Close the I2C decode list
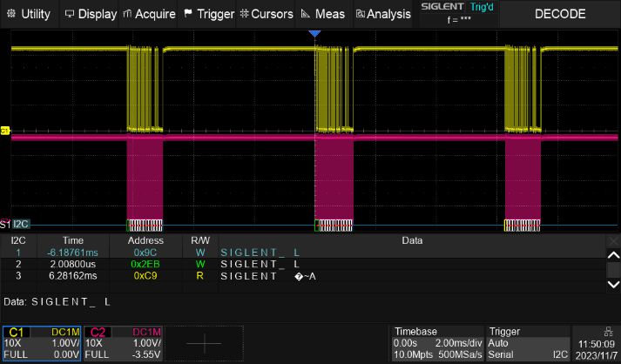 pos(613,241)
